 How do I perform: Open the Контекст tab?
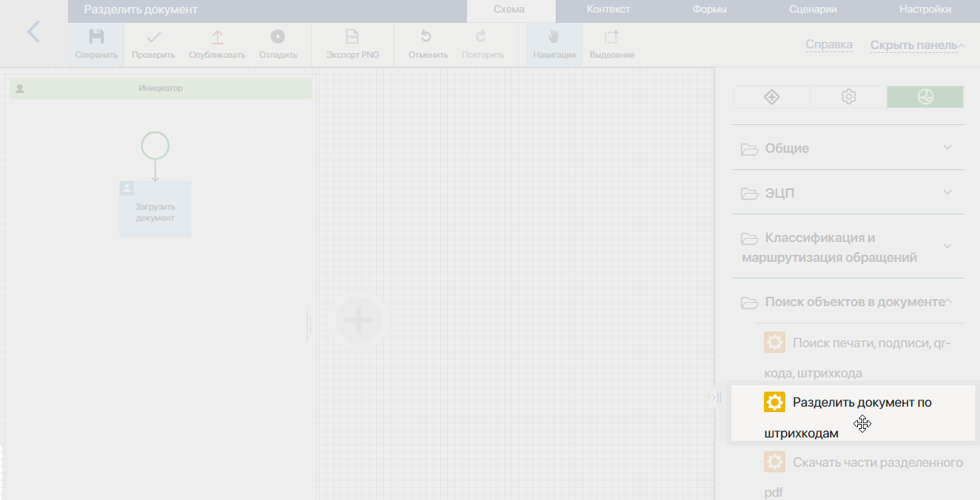point(608,9)
